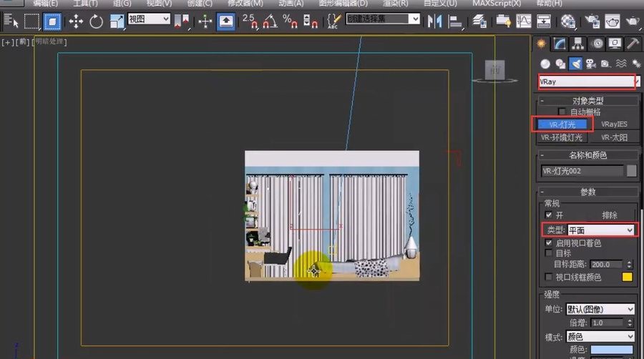Activate the Select and Rotate tool
Image resolution: width=644 pixels, height=359 pixels.
click(x=96, y=21)
